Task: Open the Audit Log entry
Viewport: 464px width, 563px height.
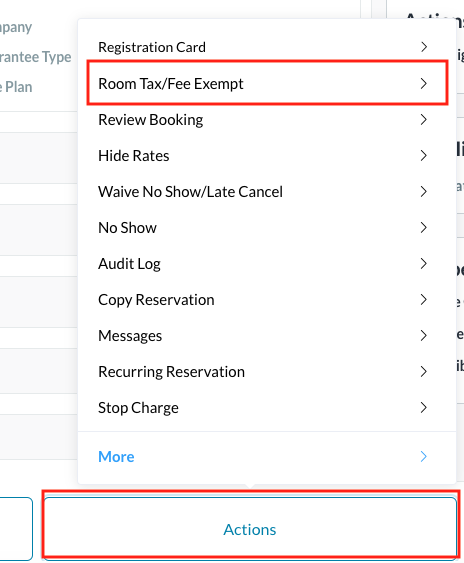Action: click(267, 264)
